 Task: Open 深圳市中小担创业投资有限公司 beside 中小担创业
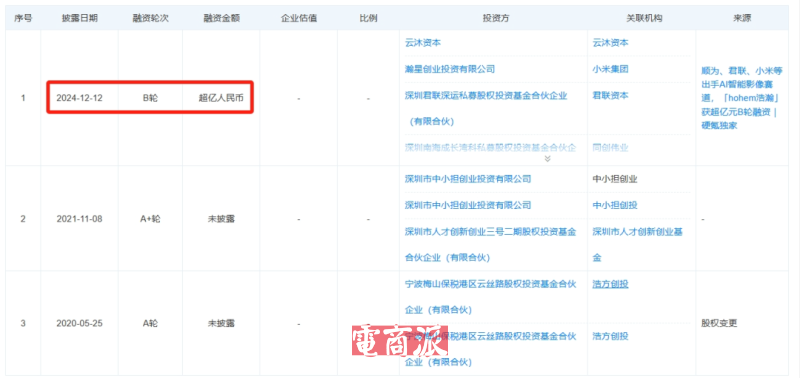(468, 179)
